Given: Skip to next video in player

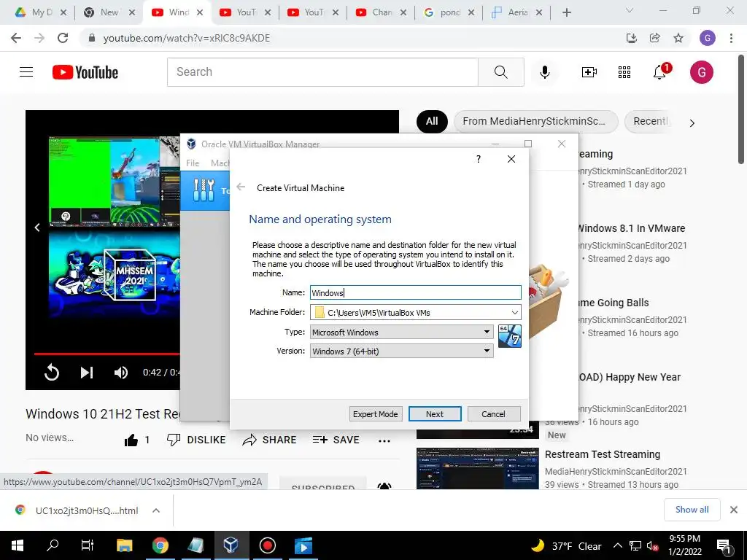Looking at the screenshot, I should (x=86, y=373).
